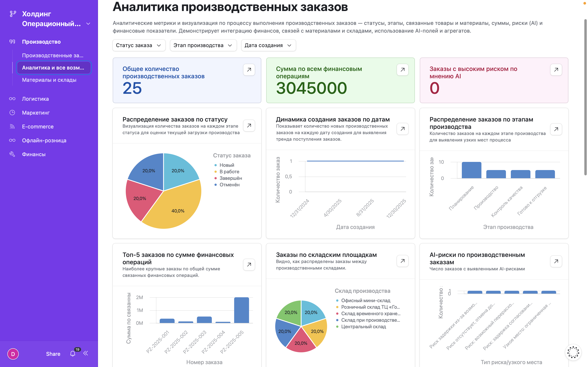The width and height of the screenshot is (588, 367).
Task: Expand the AI-риски по производственным заказам chart
Action: click(x=556, y=261)
